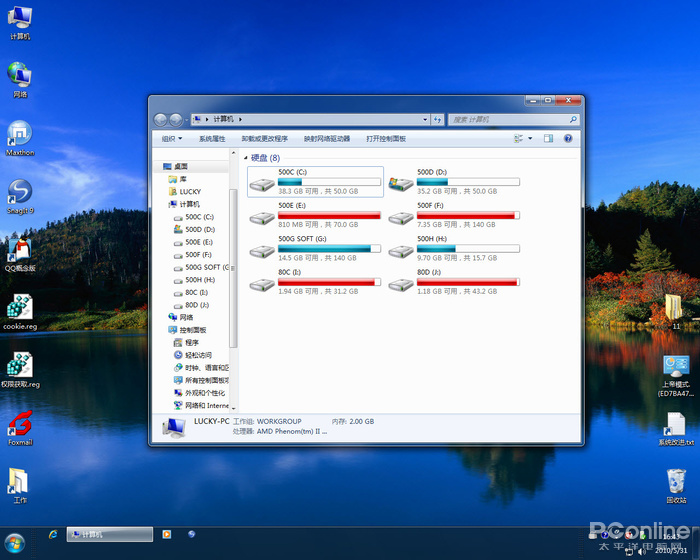Collapse the 硬盘 (8) group
The image size is (700, 560).
[x=246, y=158]
